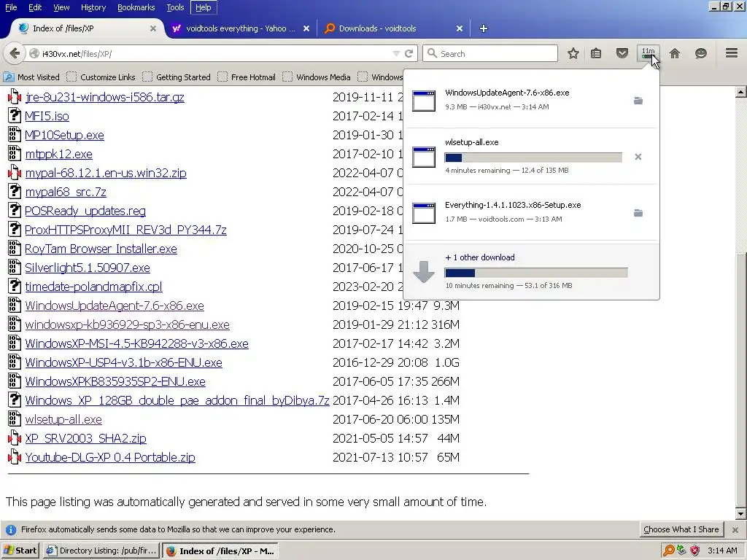Click the Everything search tray icon
This screenshot has width=747, height=560.
coord(668,551)
